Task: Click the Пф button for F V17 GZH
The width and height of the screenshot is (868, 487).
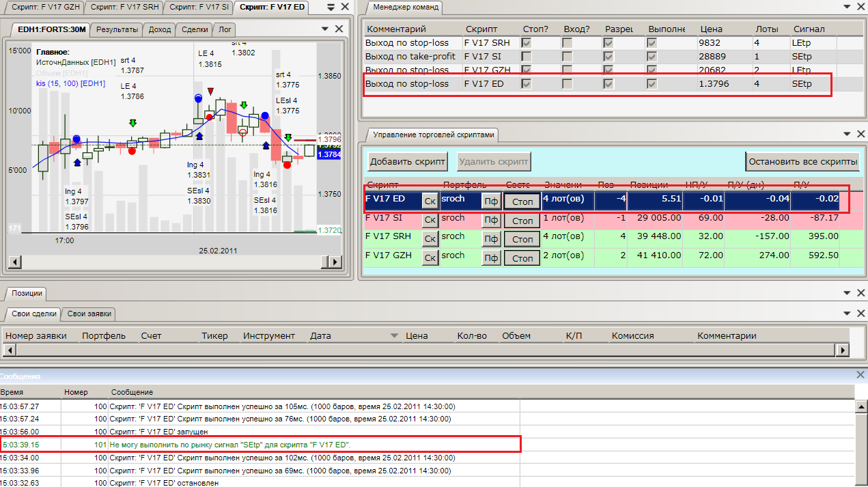Action: click(x=491, y=258)
